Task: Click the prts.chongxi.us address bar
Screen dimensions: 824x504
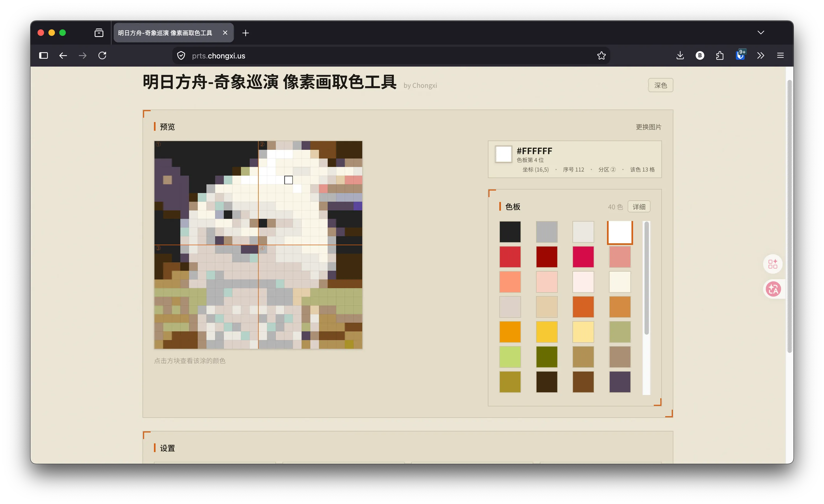Action: click(x=391, y=55)
